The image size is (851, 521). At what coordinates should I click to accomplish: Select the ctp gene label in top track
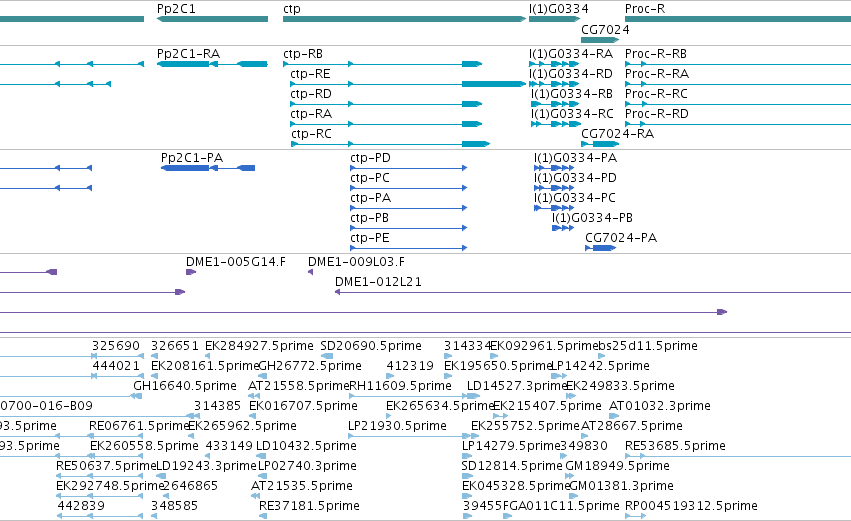click(291, 9)
